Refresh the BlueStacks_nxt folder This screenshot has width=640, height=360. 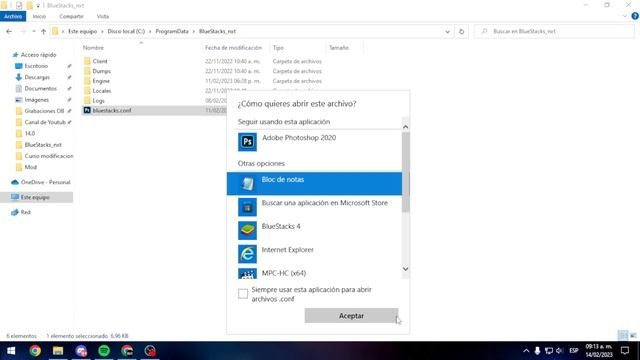pyautogui.click(x=462, y=31)
